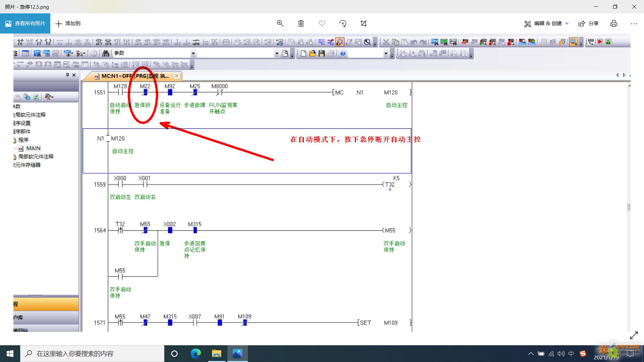The image size is (644, 362).
Task: Pin the navigation panel with pushpin
Action: pyautogui.click(x=67, y=75)
